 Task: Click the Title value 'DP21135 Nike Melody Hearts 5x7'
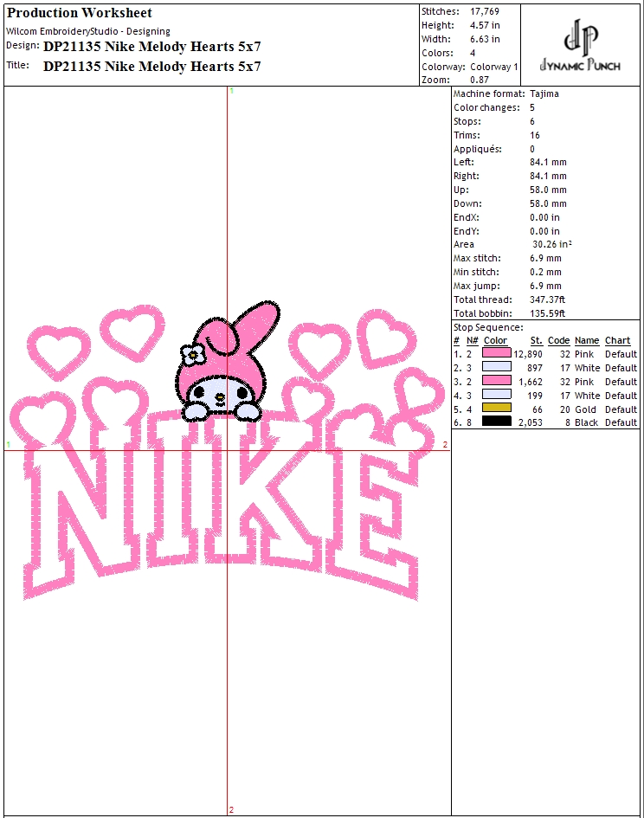coord(151,67)
